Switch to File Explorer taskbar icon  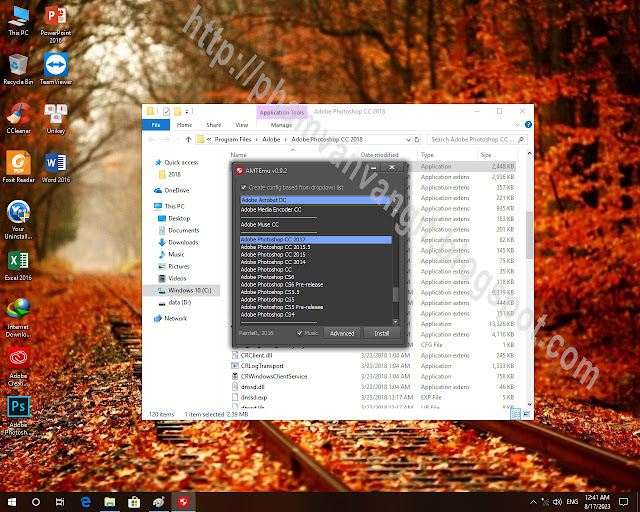tap(110, 502)
